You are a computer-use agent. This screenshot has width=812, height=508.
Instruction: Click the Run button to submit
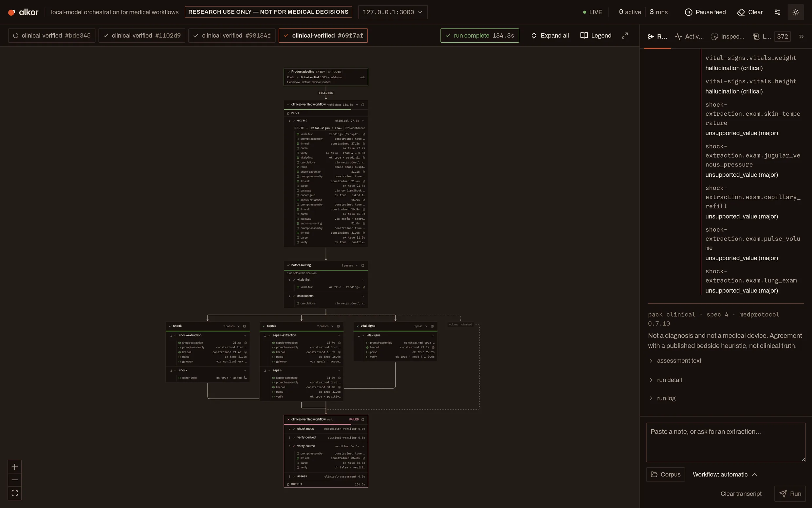[790, 494]
